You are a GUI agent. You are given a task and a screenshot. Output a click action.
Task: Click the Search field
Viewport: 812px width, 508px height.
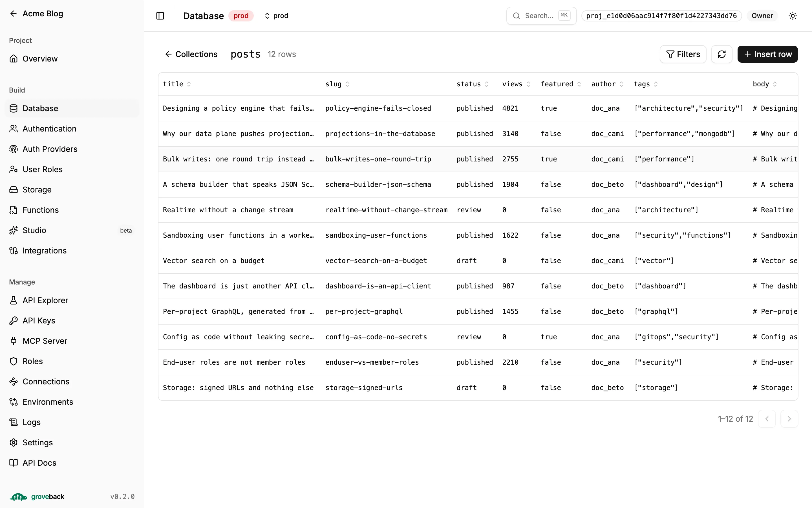(x=541, y=16)
